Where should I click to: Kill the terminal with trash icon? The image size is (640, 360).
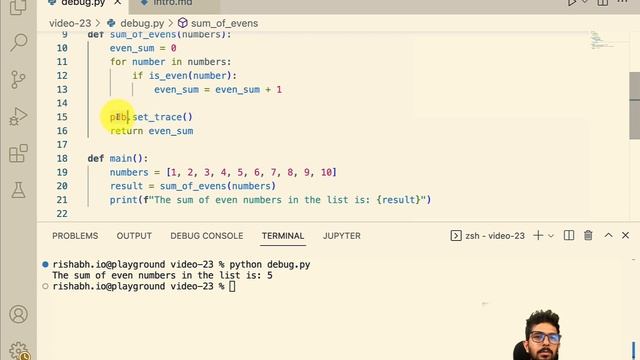tap(588, 236)
